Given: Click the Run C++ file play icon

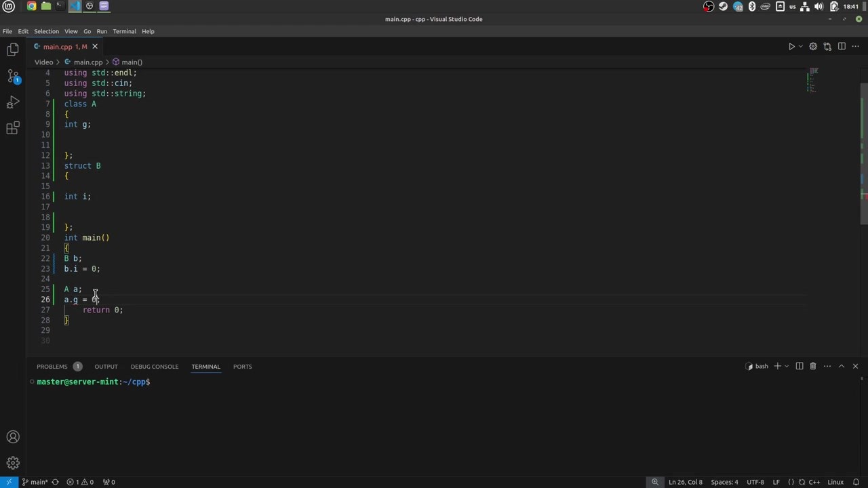Looking at the screenshot, I should point(791,47).
